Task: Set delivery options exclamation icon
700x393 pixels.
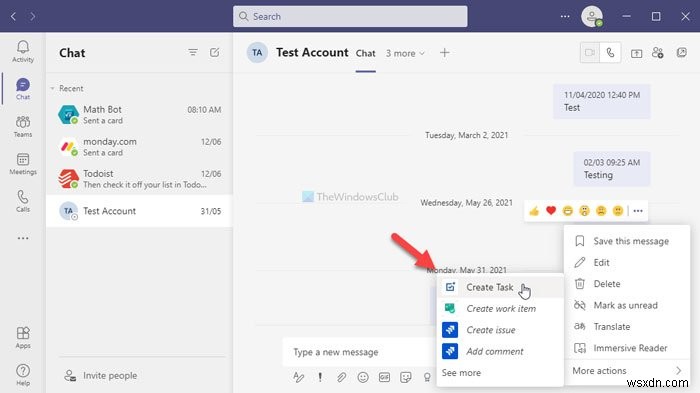Action: 320,377
